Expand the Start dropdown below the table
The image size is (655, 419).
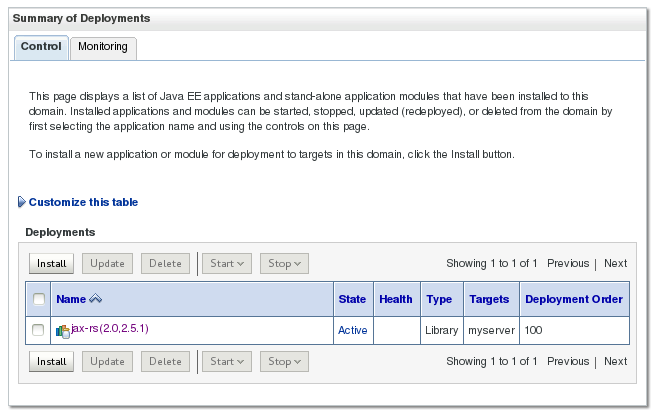click(226, 361)
